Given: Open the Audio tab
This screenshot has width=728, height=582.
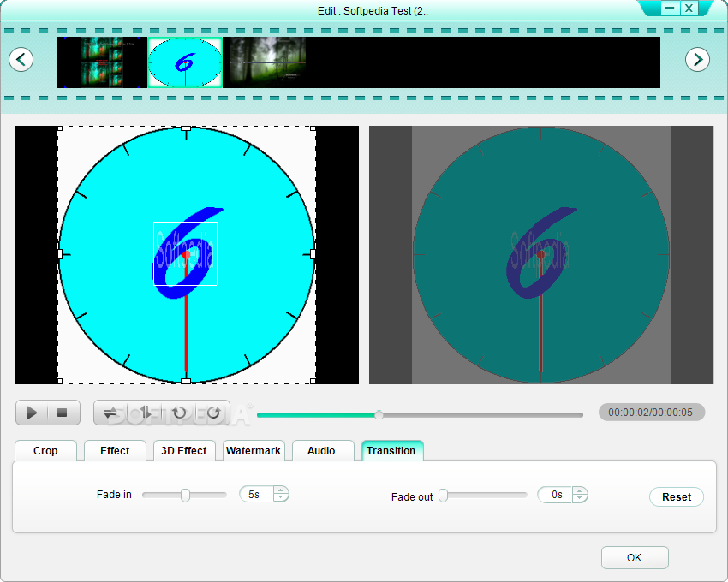Looking at the screenshot, I should tap(321, 451).
